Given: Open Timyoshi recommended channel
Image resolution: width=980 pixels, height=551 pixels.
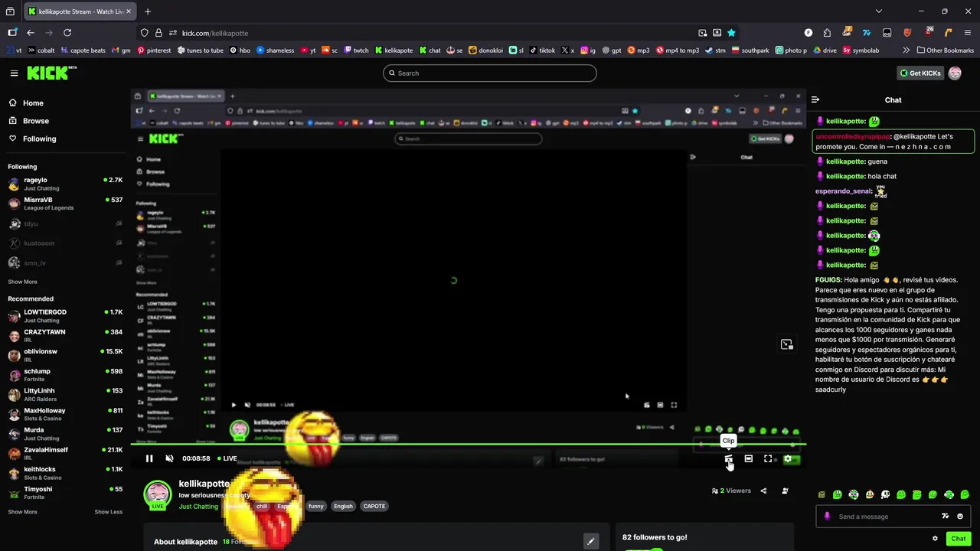Looking at the screenshot, I should (65, 493).
